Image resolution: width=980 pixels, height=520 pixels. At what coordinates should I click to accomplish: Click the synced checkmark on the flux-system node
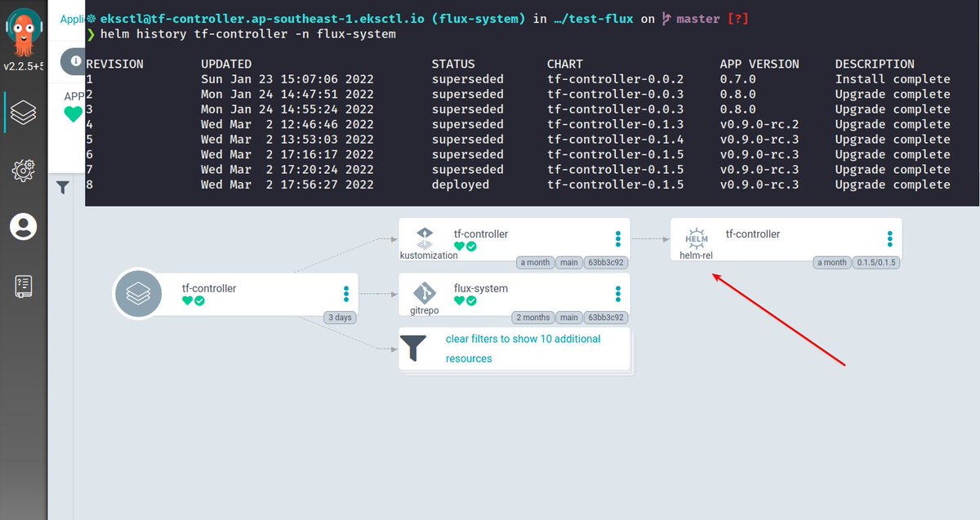click(x=471, y=301)
